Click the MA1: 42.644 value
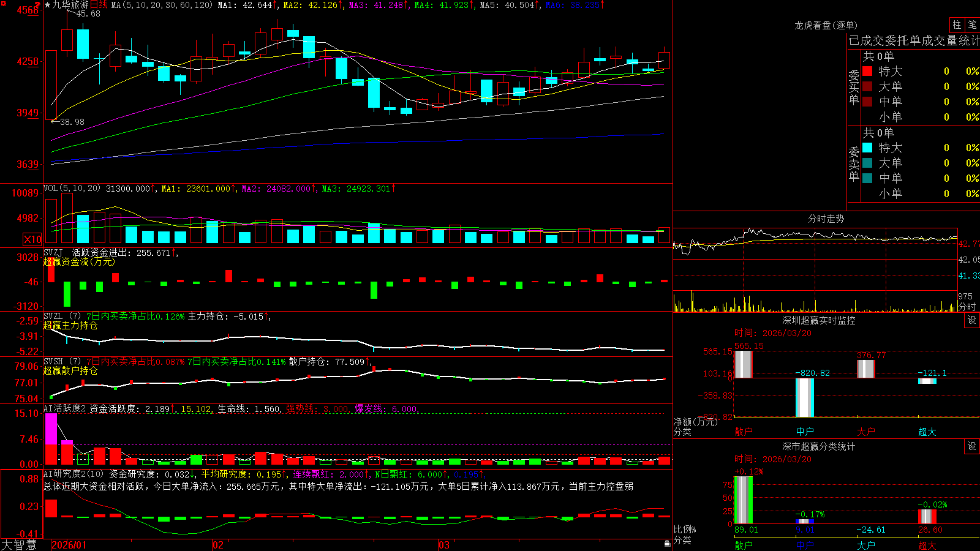Viewport: 980px width, 551px height. (x=246, y=5)
